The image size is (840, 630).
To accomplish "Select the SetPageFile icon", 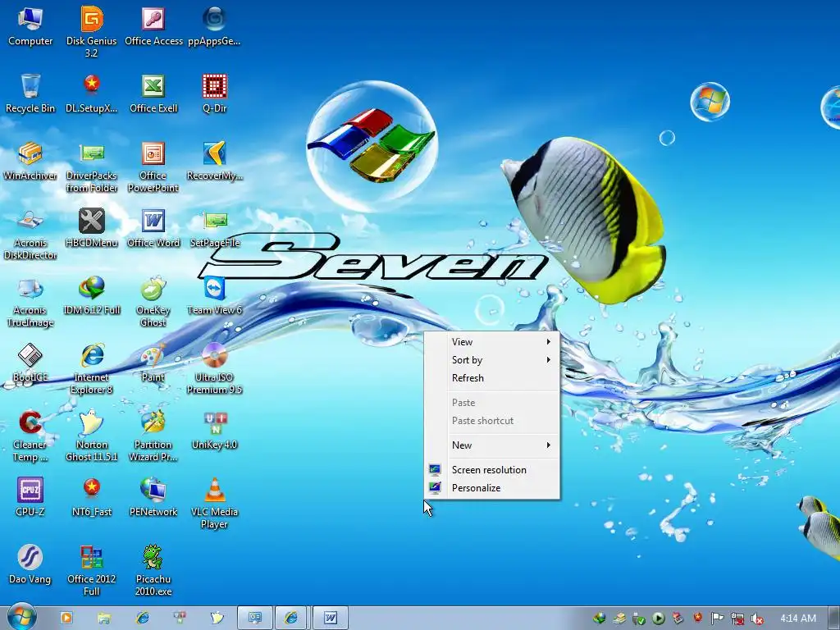I will click(214, 229).
